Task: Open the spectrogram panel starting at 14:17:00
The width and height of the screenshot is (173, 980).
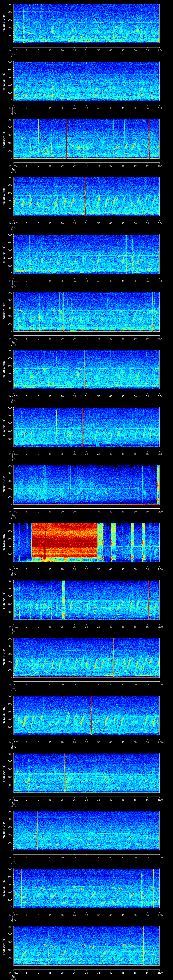Action: 87,947
